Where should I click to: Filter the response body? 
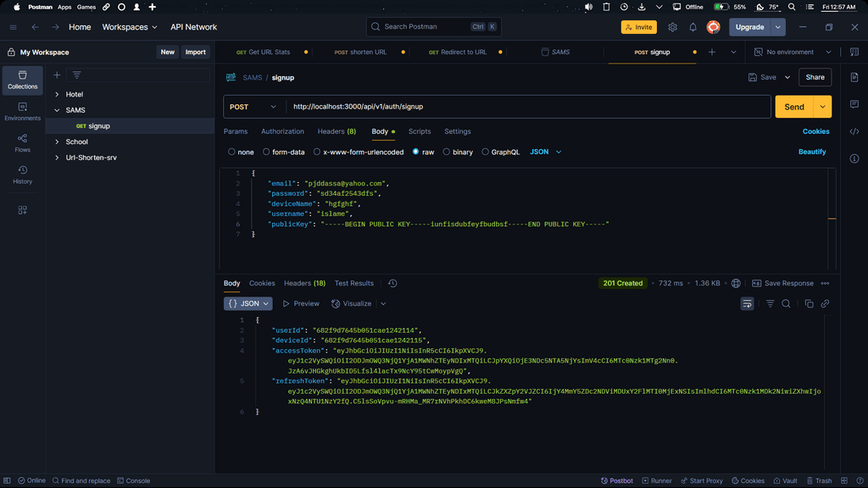[770, 304]
